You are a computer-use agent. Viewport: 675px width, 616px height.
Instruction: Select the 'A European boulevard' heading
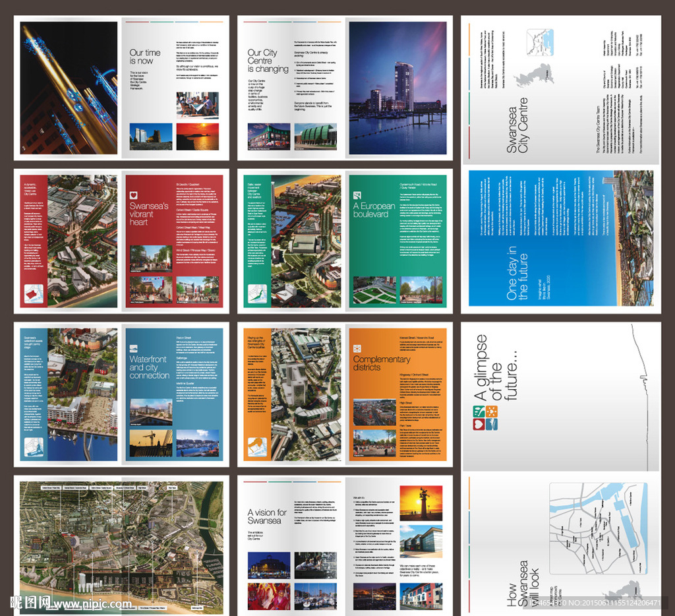pyautogui.click(x=374, y=210)
